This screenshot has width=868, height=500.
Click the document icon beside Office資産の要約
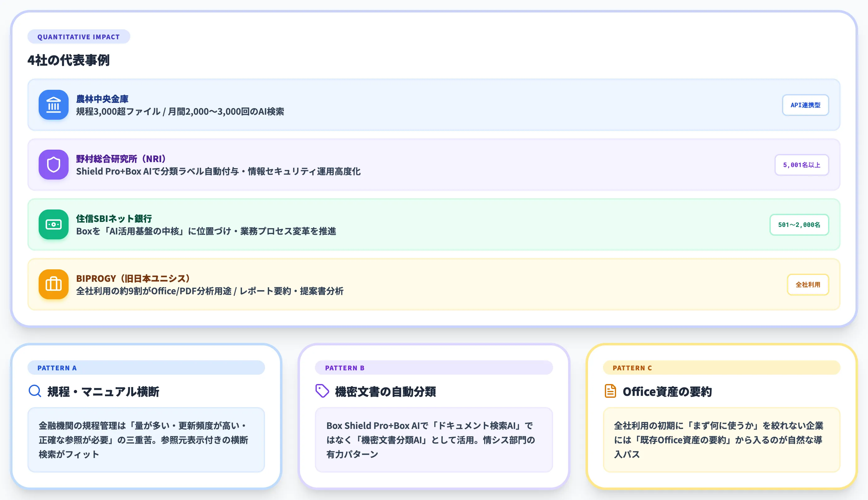pyautogui.click(x=610, y=391)
